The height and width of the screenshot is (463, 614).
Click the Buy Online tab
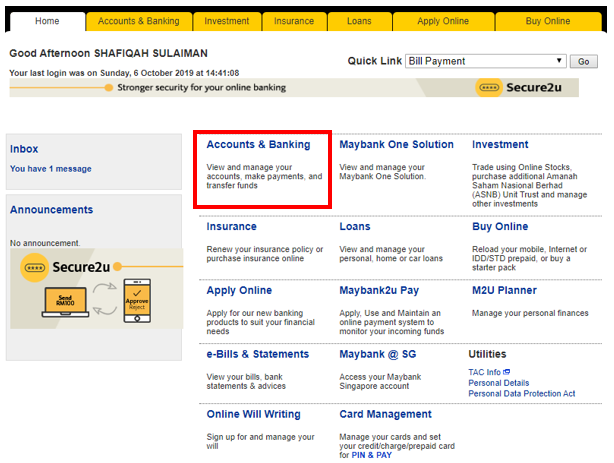pos(547,20)
